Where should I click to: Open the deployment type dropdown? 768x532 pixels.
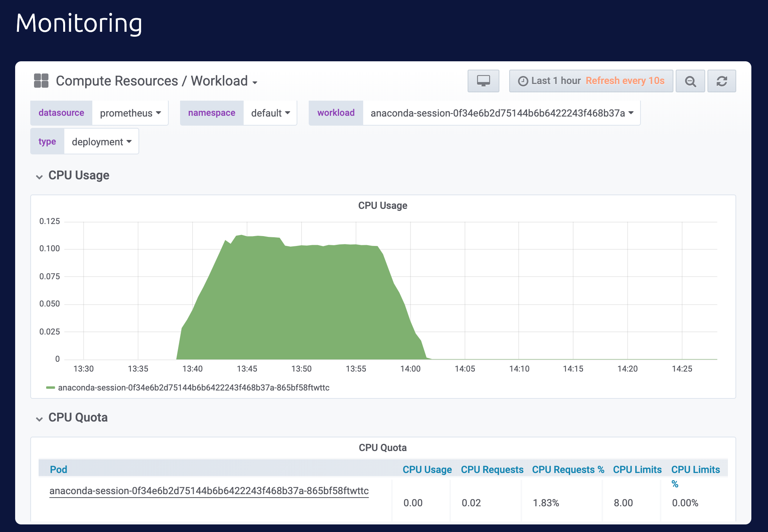point(101,142)
